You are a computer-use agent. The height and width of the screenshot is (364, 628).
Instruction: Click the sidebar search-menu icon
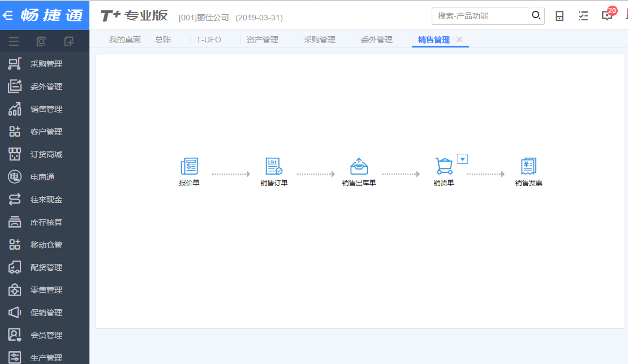[x=41, y=41]
